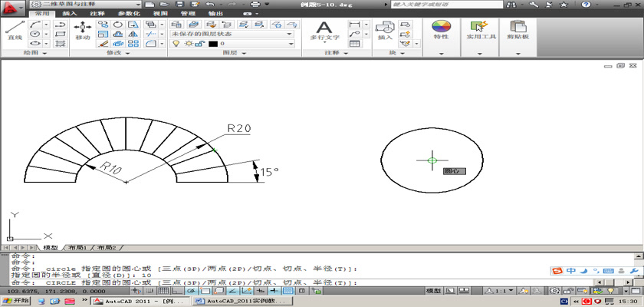Click the Plot/Print icon in quick access toolbar

(x=255, y=4)
